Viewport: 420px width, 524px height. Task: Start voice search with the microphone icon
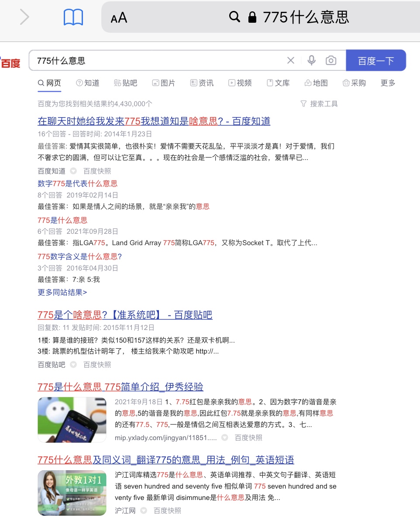[311, 60]
